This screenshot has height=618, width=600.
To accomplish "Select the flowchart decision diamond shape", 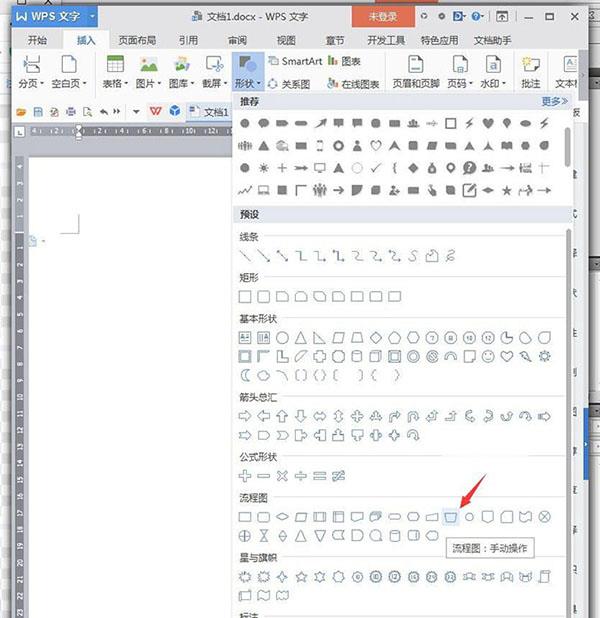I will [282, 517].
